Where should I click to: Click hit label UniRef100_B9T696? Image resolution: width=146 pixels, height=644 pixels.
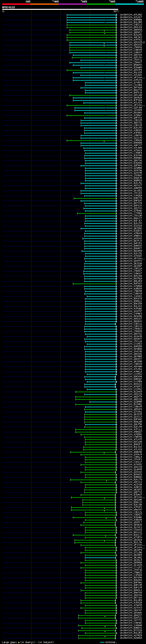131,578
